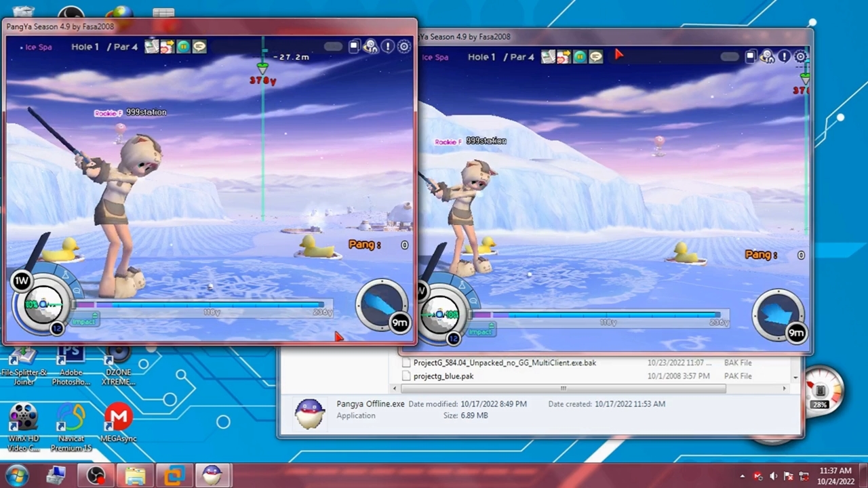868x488 pixels.
Task: Click the spiral power shot icon in left window
Action: coord(370,46)
